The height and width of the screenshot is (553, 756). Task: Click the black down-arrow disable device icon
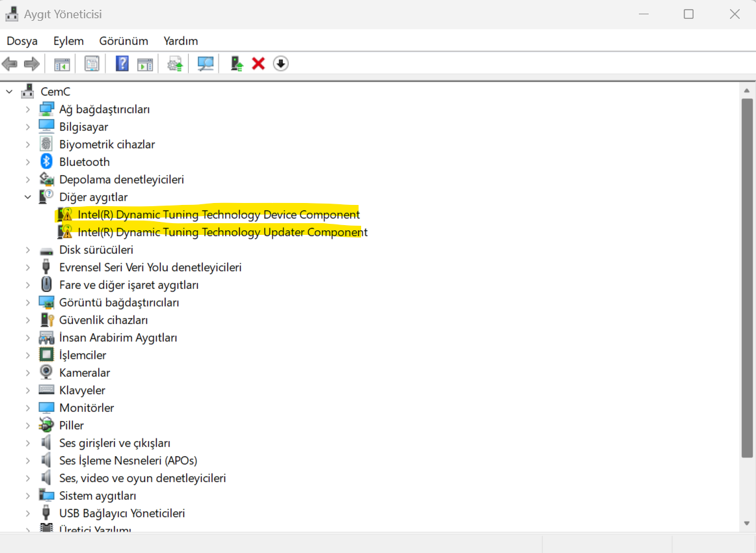click(x=280, y=64)
